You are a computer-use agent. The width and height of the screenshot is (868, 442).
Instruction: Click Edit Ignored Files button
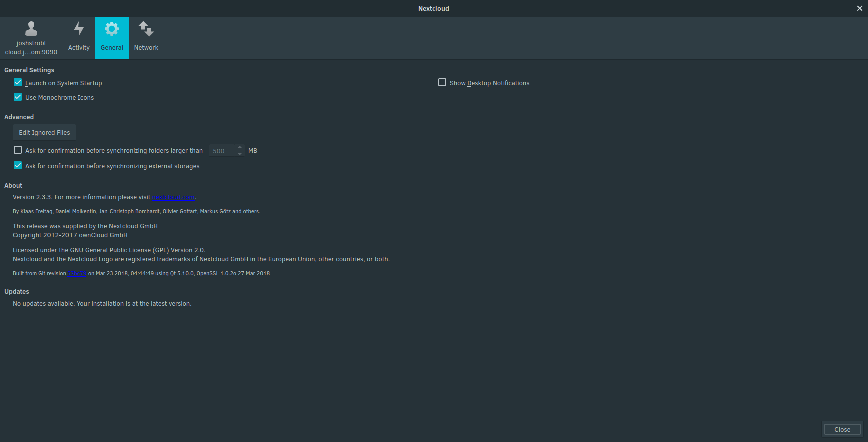coord(45,133)
